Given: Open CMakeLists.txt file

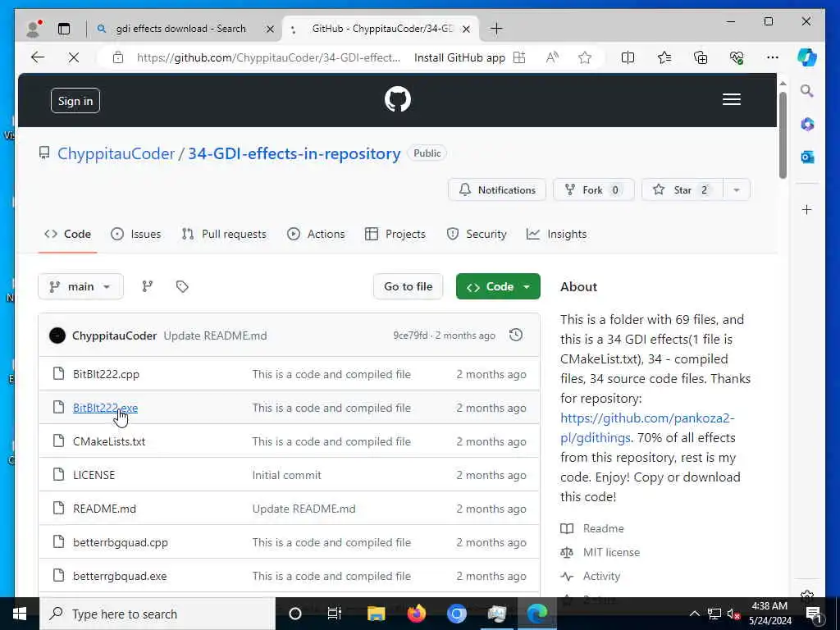Looking at the screenshot, I should (109, 441).
